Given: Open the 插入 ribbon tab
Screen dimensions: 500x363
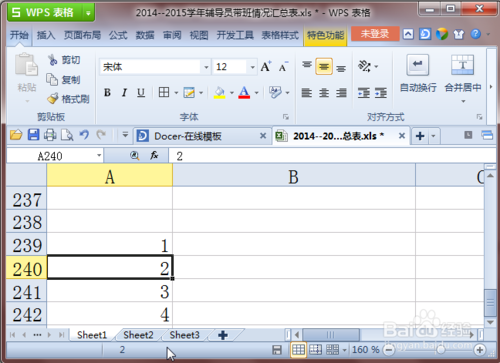Looking at the screenshot, I should tap(46, 35).
